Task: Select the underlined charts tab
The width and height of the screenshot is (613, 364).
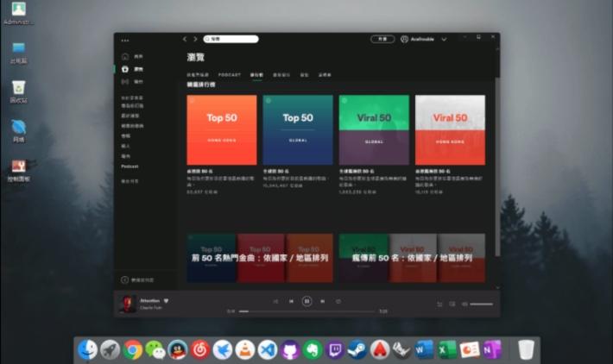Action: coord(256,75)
